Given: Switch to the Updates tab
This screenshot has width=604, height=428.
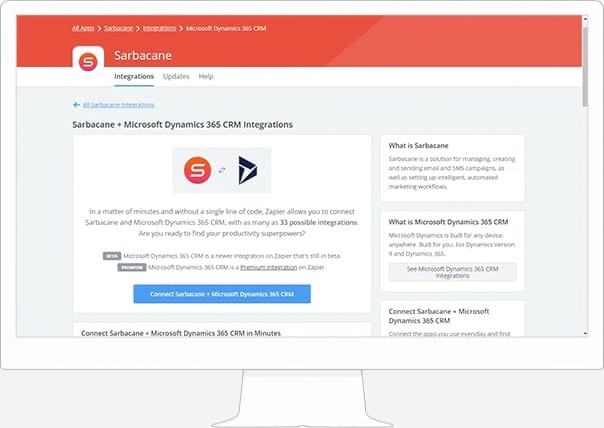Looking at the screenshot, I should click(x=176, y=76).
